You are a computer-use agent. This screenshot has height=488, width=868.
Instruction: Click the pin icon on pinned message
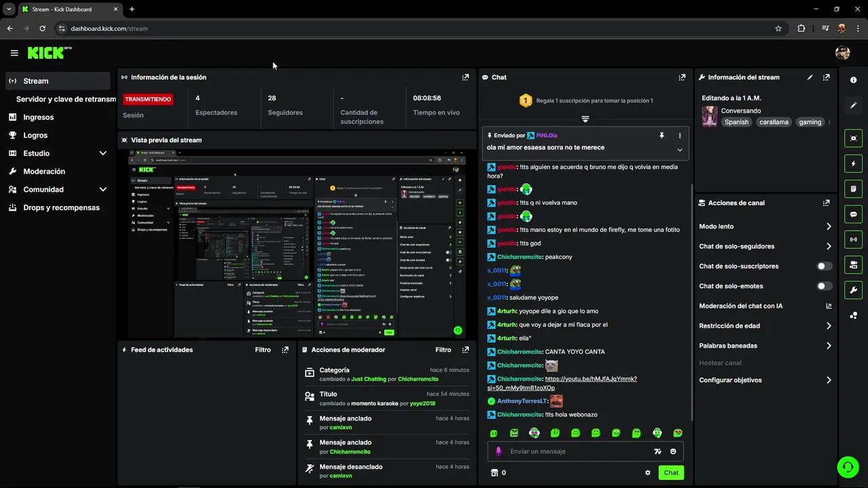[x=662, y=136]
